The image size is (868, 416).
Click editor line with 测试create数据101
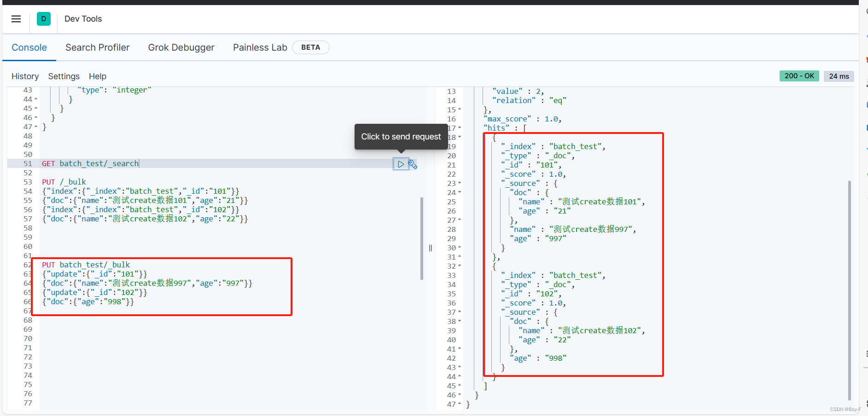pos(145,200)
